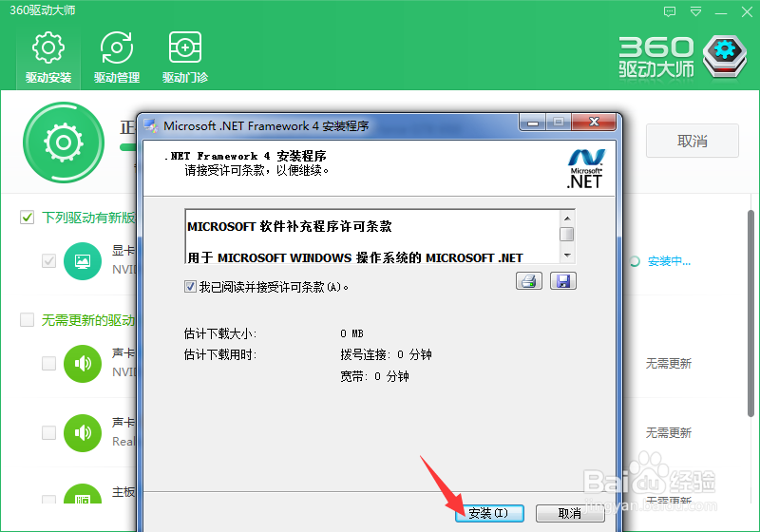760x532 pixels.
Task: Toggle the 下列驱动有新版 checkbox
Action: coord(28,217)
